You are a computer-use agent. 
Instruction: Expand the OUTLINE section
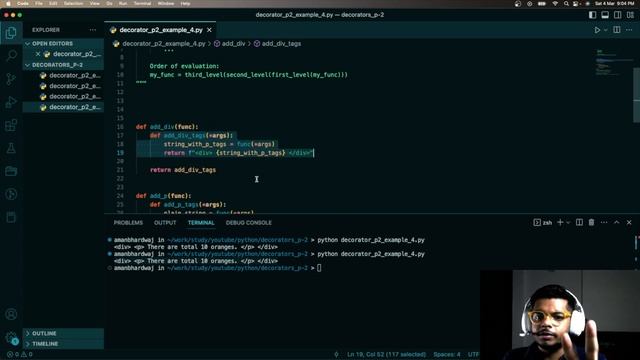point(64,333)
